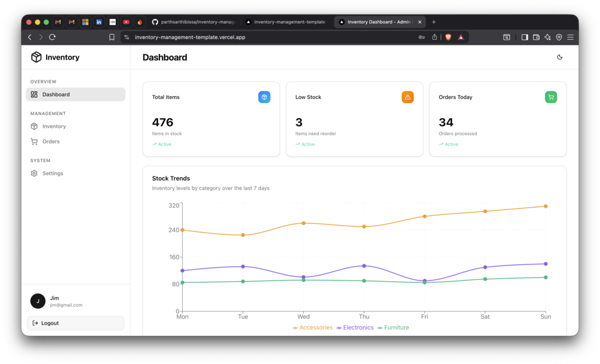Click the Logout button

(x=75, y=323)
